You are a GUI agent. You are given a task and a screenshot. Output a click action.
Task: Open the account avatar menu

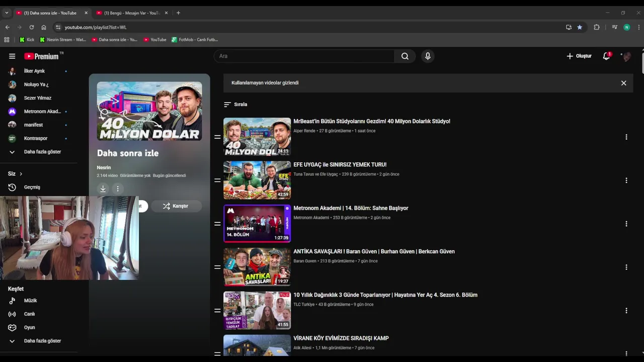[x=626, y=56]
